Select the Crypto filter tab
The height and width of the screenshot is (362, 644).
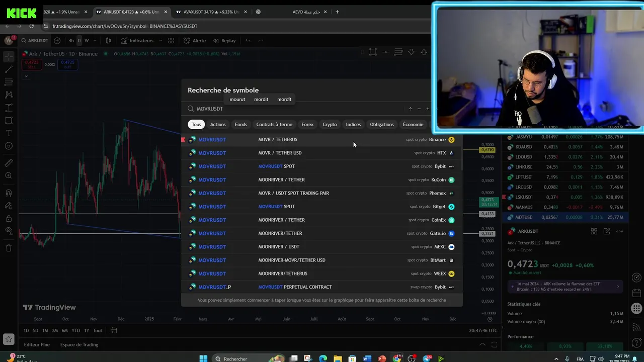pos(330,124)
